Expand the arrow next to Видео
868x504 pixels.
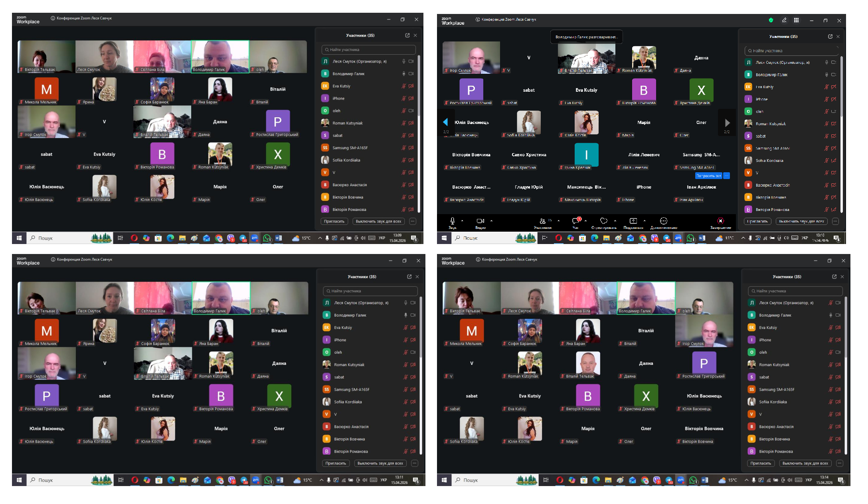491,220
